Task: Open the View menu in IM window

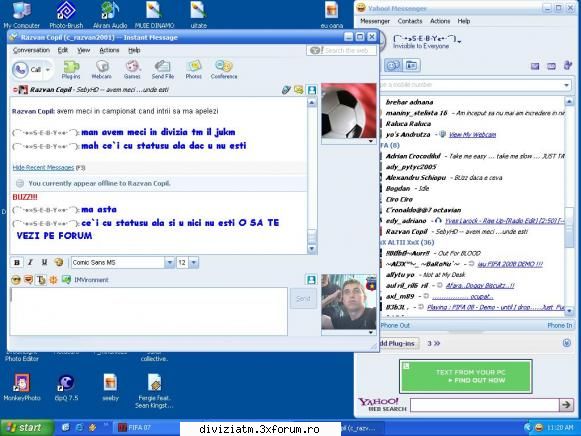Action: coord(83,50)
